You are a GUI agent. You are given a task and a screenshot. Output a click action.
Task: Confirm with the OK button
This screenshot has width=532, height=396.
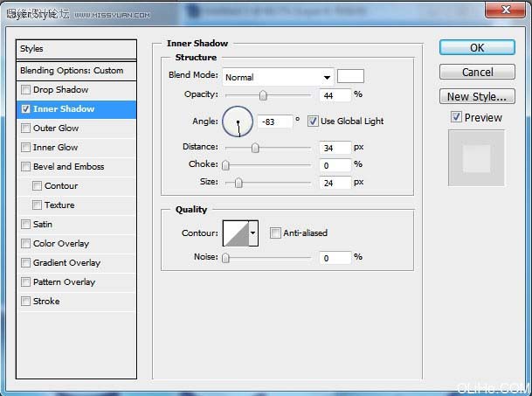pos(477,47)
